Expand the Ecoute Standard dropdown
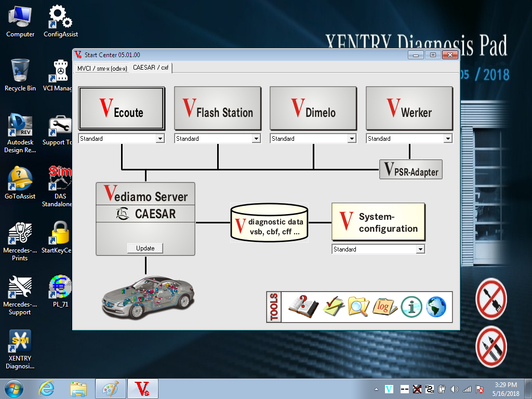This screenshot has height=399, width=532. tap(160, 139)
